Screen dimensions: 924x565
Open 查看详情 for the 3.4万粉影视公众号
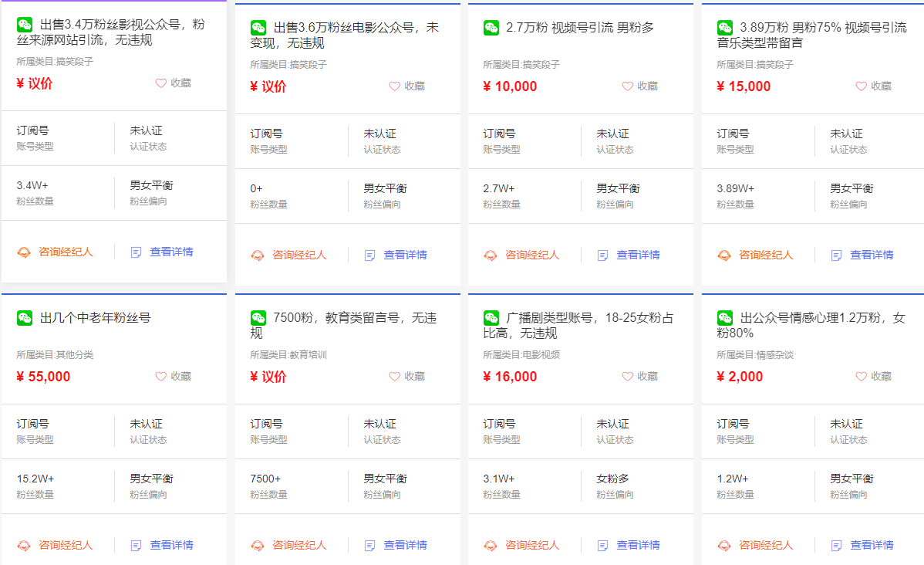170,251
